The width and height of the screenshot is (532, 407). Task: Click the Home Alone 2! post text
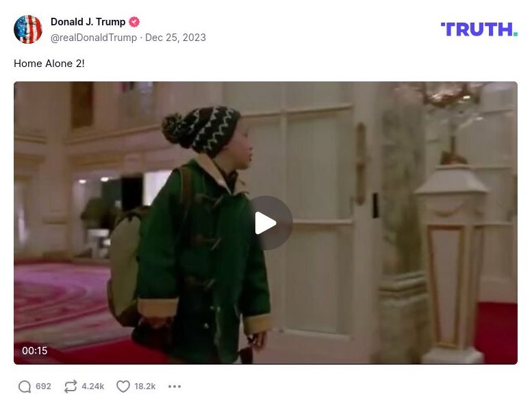(x=49, y=64)
